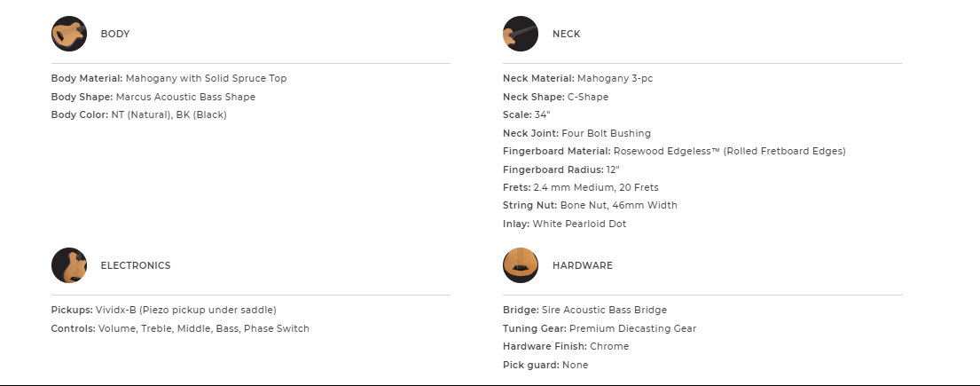The width and height of the screenshot is (980, 386).
Task: Click the Scale 34 inch line
Action: point(527,114)
